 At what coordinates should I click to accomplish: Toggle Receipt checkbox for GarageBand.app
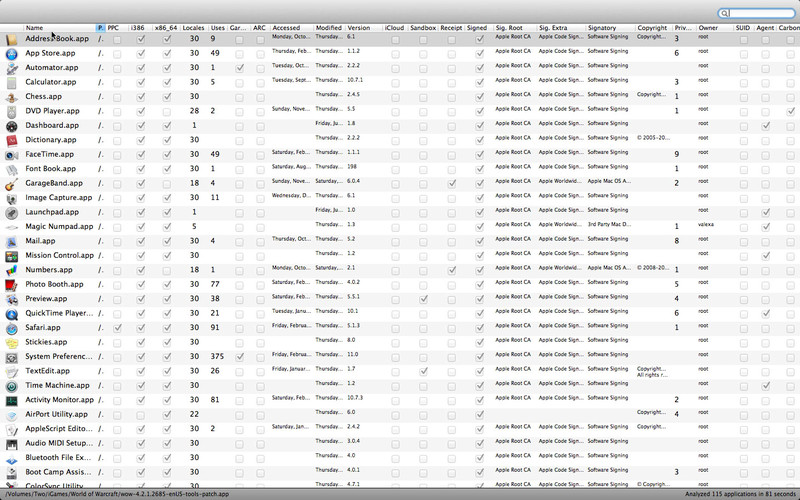point(452,184)
